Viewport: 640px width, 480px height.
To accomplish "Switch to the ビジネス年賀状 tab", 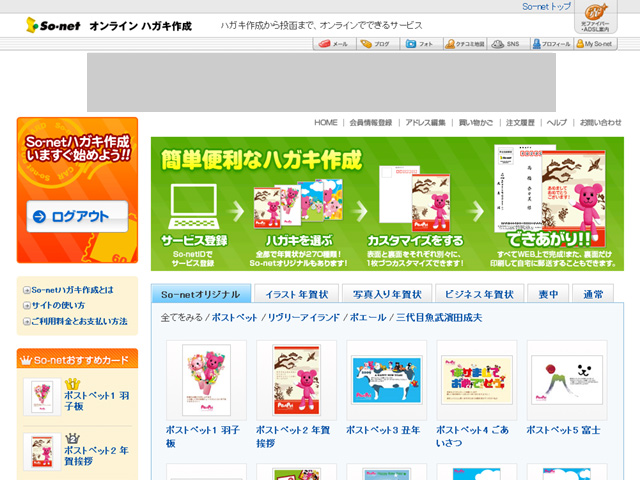I will (x=479, y=294).
